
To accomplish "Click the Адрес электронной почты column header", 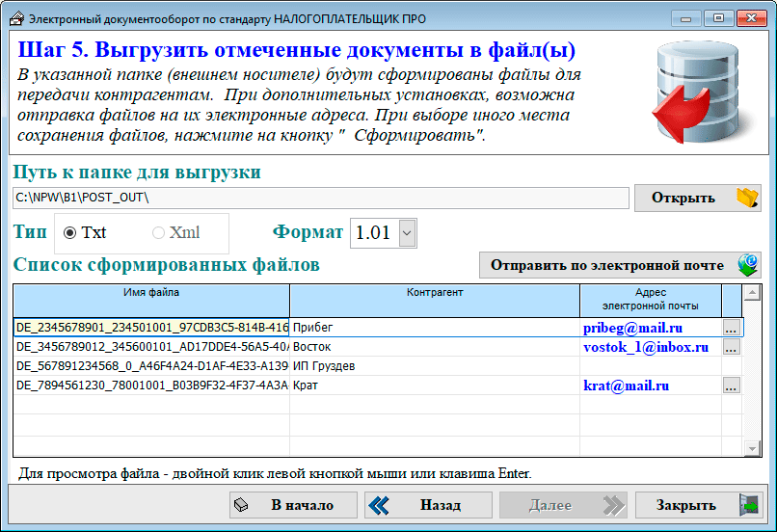I will pos(651,300).
